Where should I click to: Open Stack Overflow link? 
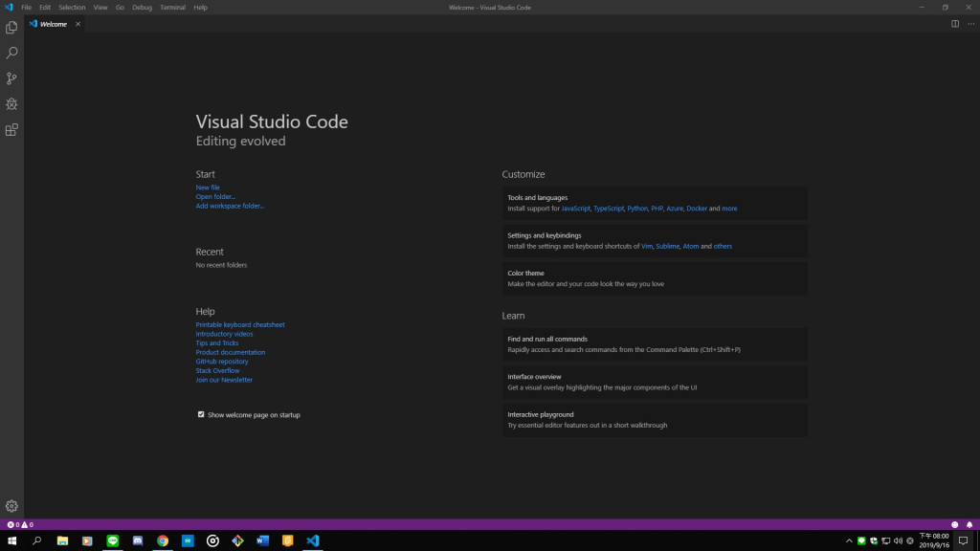[x=217, y=370]
